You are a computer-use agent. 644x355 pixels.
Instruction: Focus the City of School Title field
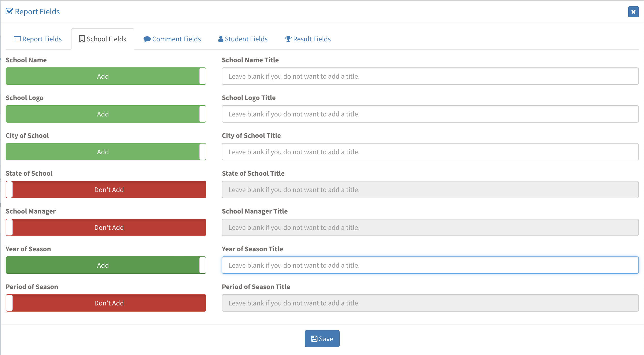[430, 152]
